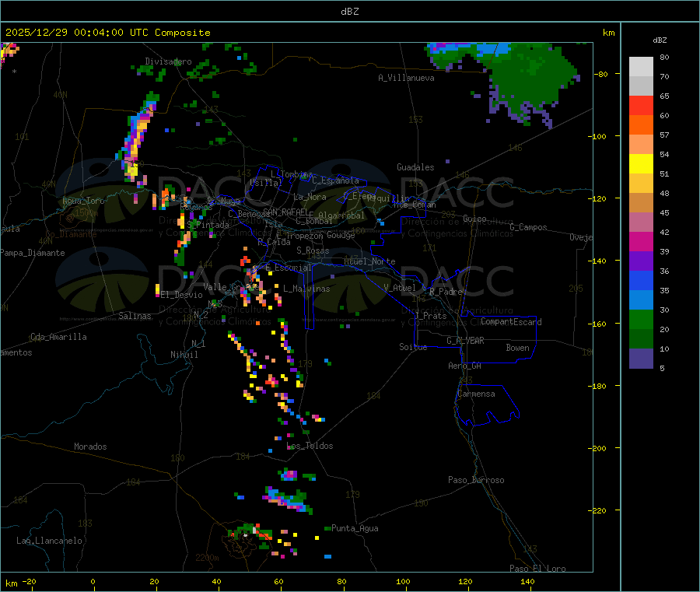700x592 pixels.
Task: Click the light gray swatch below 80
Action: click(641, 67)
